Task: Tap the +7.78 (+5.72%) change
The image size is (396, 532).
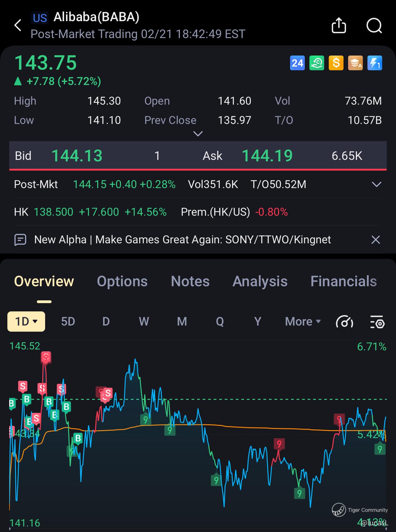Action: pyautogui.click(x=64, y=81)
